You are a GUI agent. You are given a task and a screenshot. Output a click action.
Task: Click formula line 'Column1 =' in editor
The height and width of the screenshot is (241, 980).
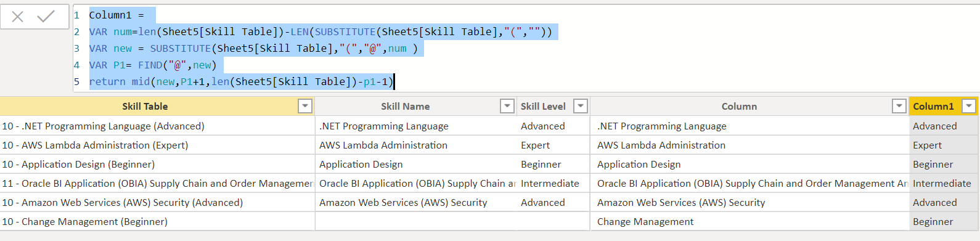point(116,15)
